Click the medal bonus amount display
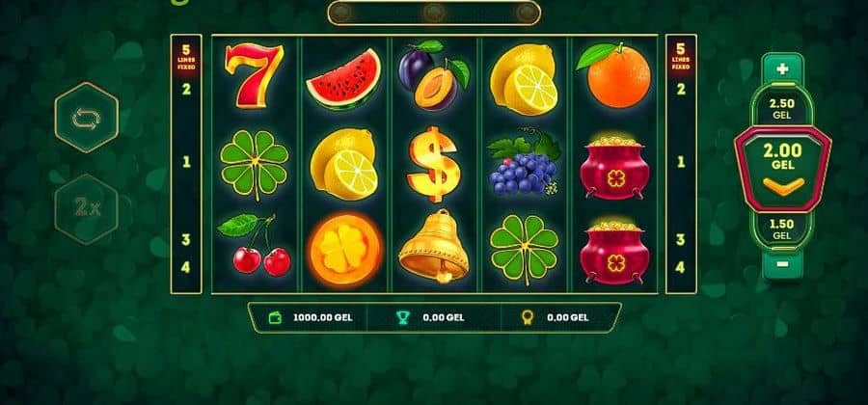Image resolution: width=868 pixels, height=405 pixels. pos(555,317)
